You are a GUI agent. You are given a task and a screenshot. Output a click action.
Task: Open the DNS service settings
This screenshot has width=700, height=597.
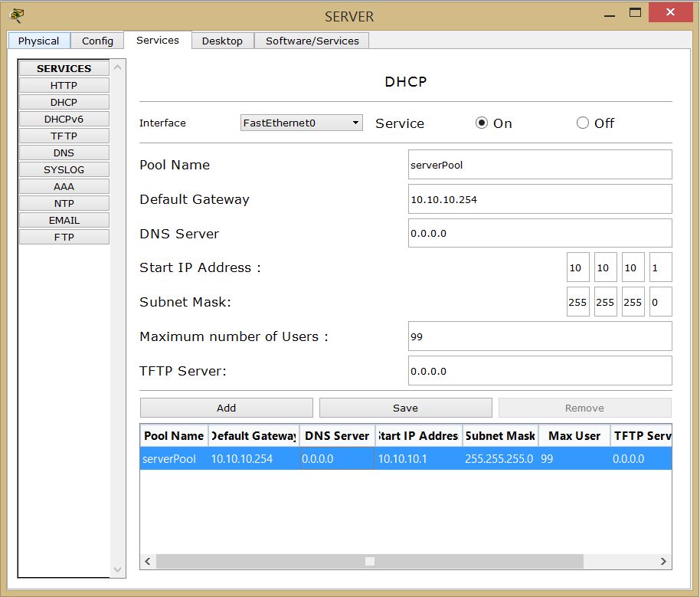[x=64, y=153]
